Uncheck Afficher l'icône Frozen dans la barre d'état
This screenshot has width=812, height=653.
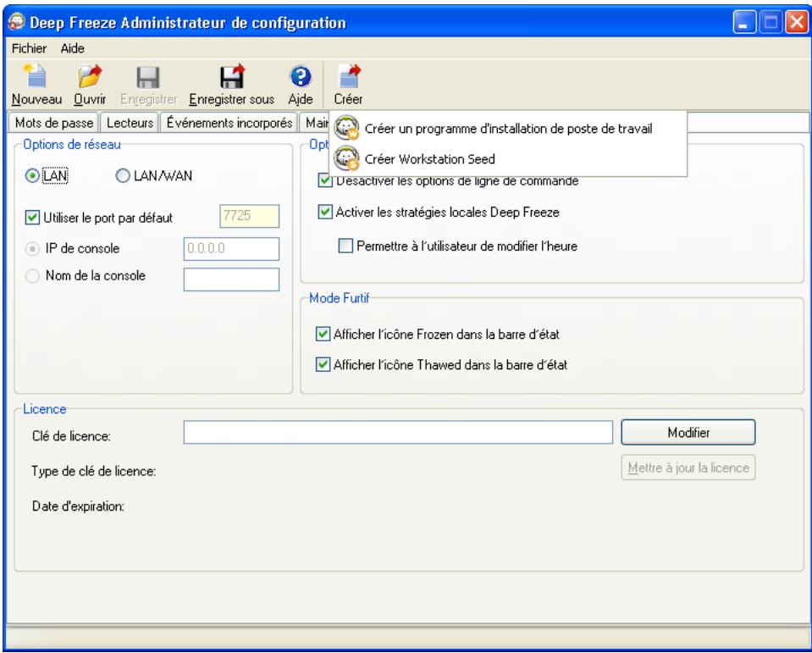coord(323,334)
